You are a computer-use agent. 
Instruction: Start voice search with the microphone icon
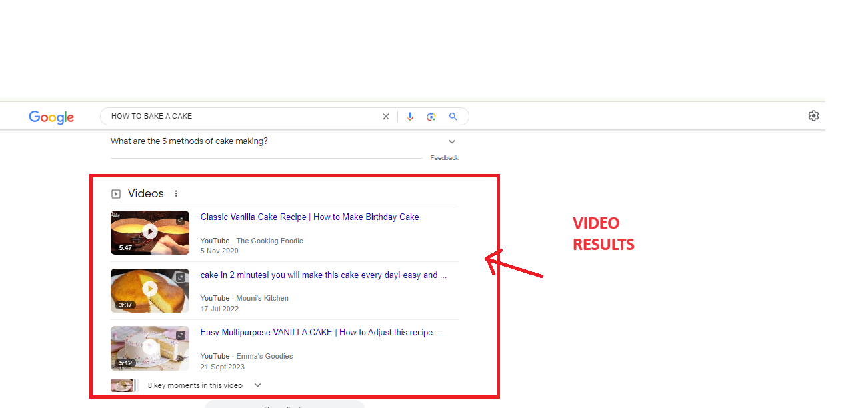point(410,117)
